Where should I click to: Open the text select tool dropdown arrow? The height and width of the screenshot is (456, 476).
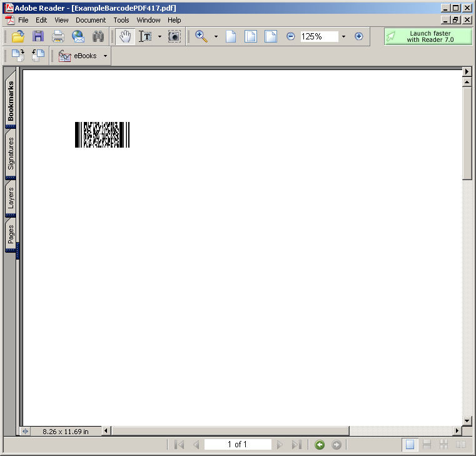(x=160, y=36)
